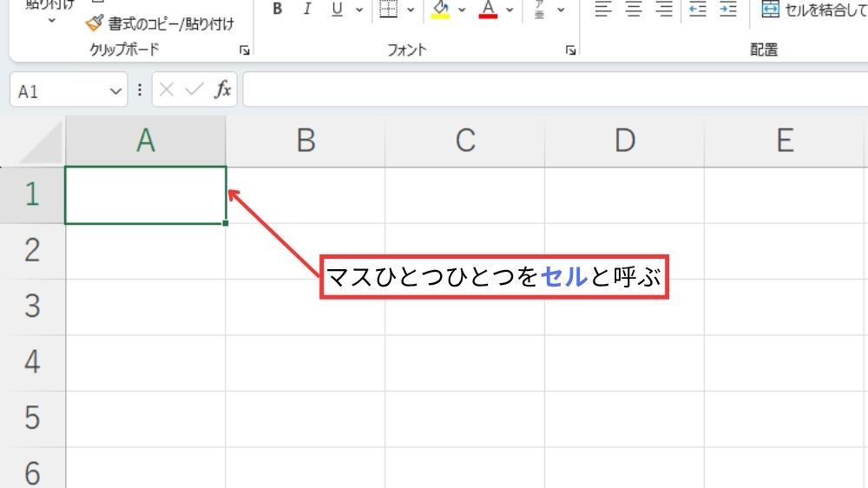This screenshot has height=488, width=868.
Task: Select column D header
Action: point(624,141)
